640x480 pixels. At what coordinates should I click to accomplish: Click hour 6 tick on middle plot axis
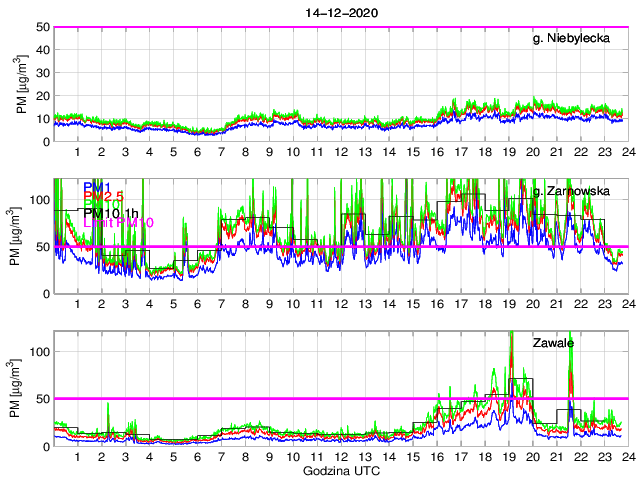pos(197,304)
